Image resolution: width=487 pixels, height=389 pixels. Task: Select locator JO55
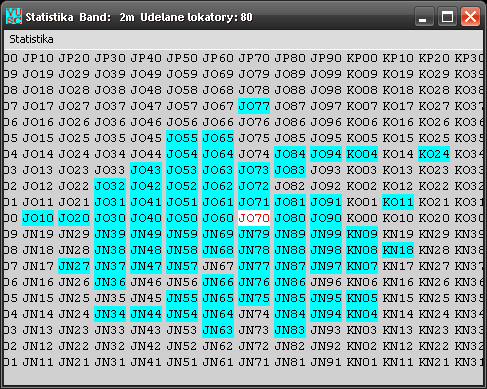[x=182, y=138]
